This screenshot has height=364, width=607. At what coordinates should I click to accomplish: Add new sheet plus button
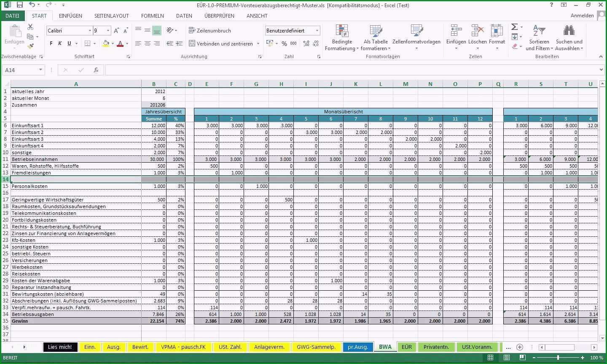[x=520, y=347]
